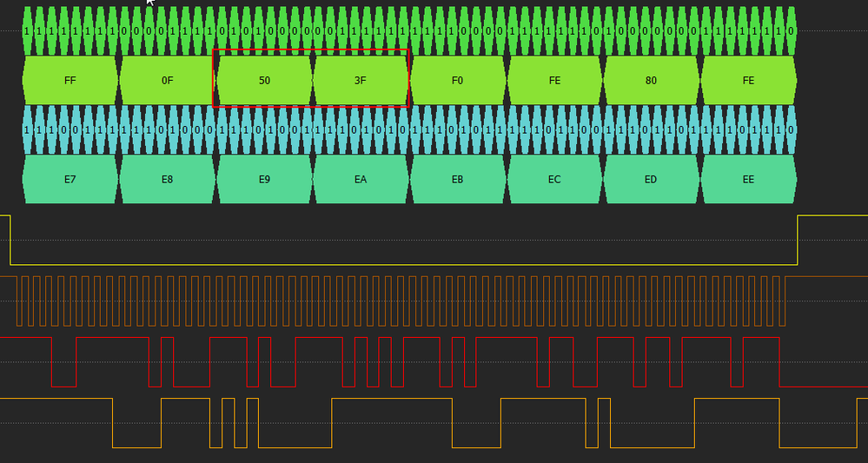Select the 0F decoded byte block

pos(167,80)
